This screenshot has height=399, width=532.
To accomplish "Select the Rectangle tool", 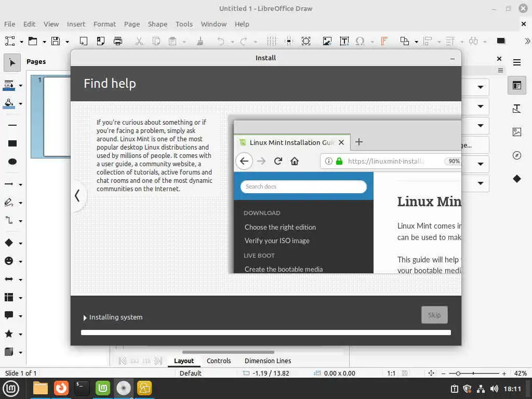I will click(12, 143).
